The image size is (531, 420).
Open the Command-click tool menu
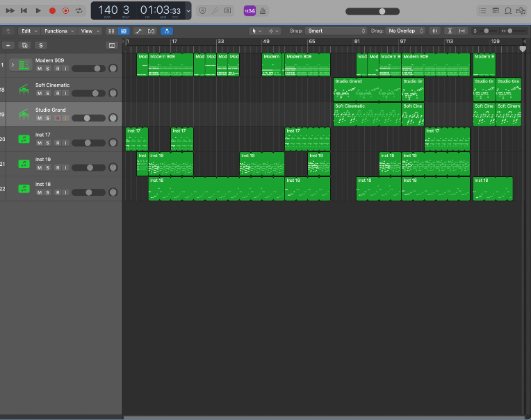[273, 31]
